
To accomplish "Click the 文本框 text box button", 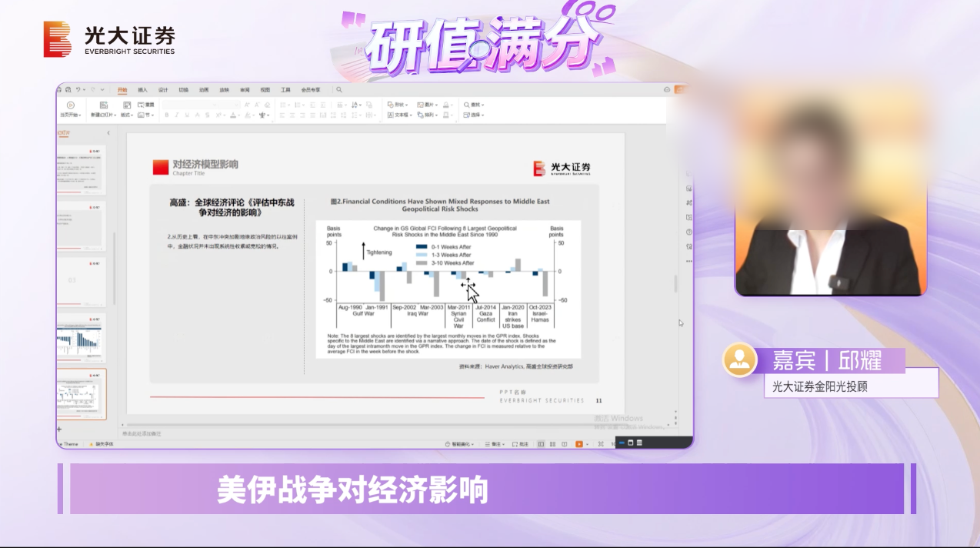I will click(399, 115).
